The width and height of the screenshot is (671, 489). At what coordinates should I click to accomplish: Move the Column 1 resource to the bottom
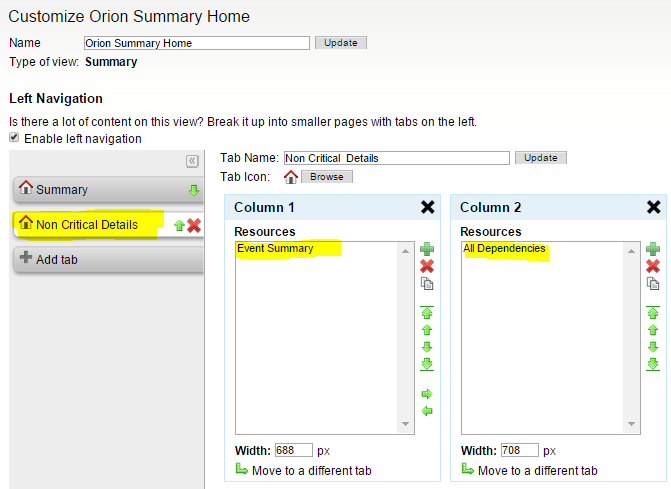point(427,364)
